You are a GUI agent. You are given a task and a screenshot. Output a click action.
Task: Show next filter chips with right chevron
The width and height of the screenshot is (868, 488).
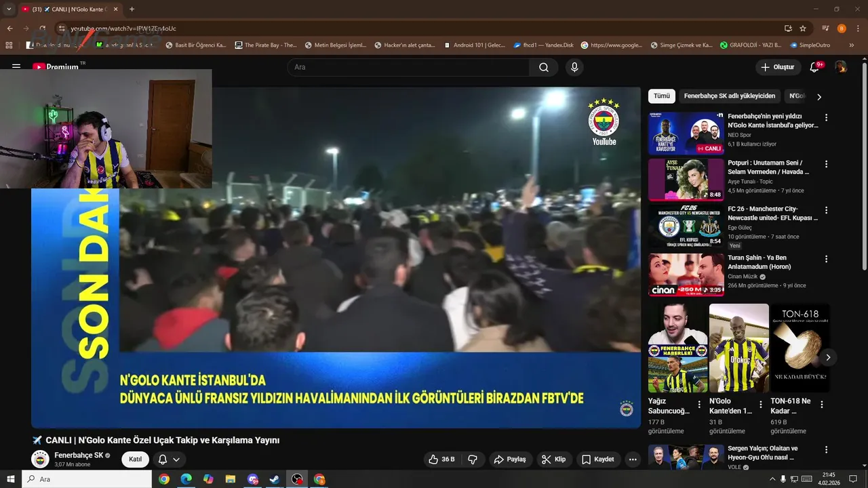coord(818,96)
